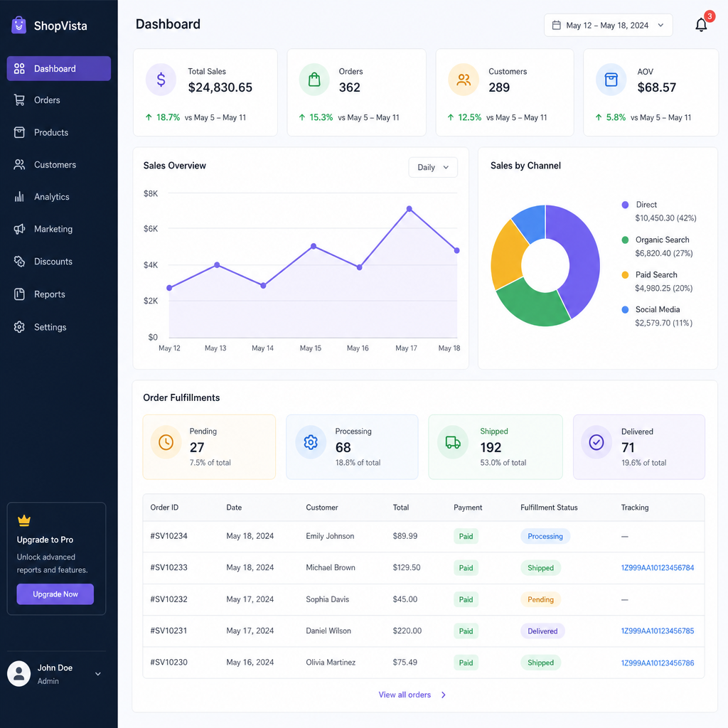Click the May 15 data point on chart
Screen dimensions: 728x728
click(314, 246)
